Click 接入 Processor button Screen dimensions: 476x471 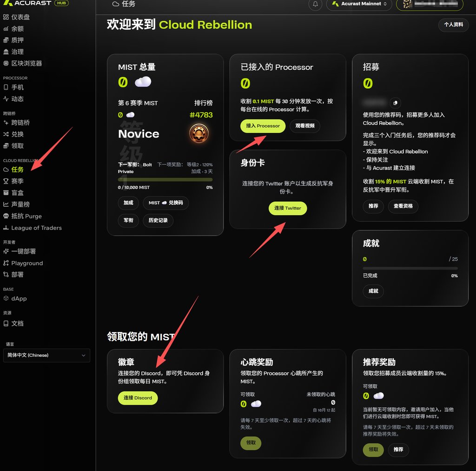[x=263, y=126]
